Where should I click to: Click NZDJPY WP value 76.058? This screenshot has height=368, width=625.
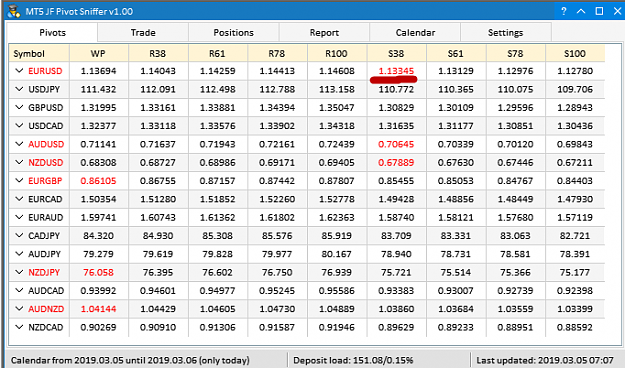pyautogui.click(x=98, y=273)
